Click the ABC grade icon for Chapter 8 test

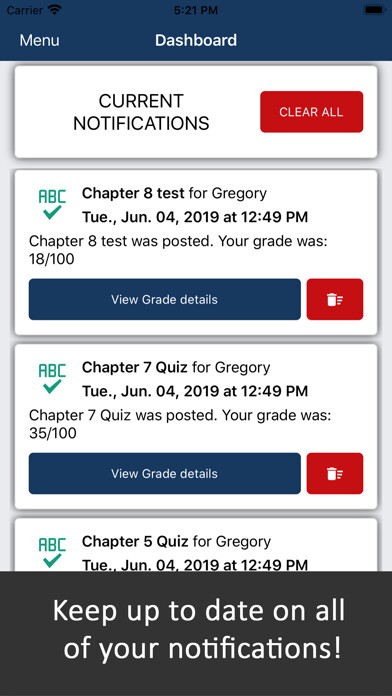(x=52, y=205)
